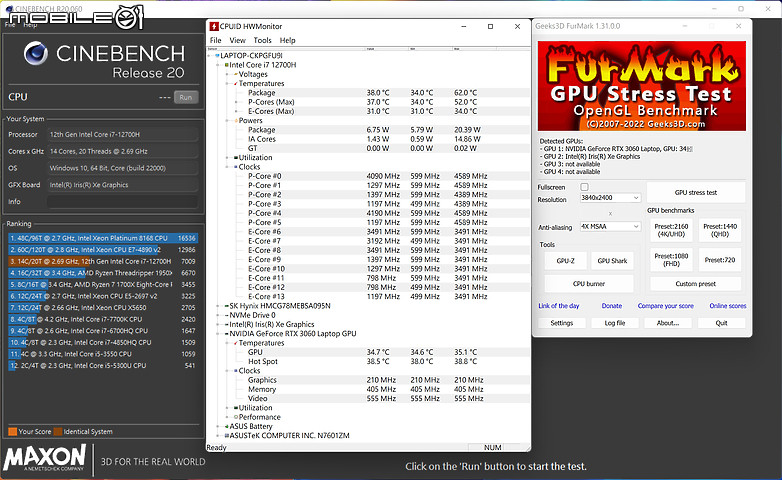The height and width of the screenshot is (480, 782).
Task: Run Preset:1440 (QHD) benchmark
Action: point(720,230)
